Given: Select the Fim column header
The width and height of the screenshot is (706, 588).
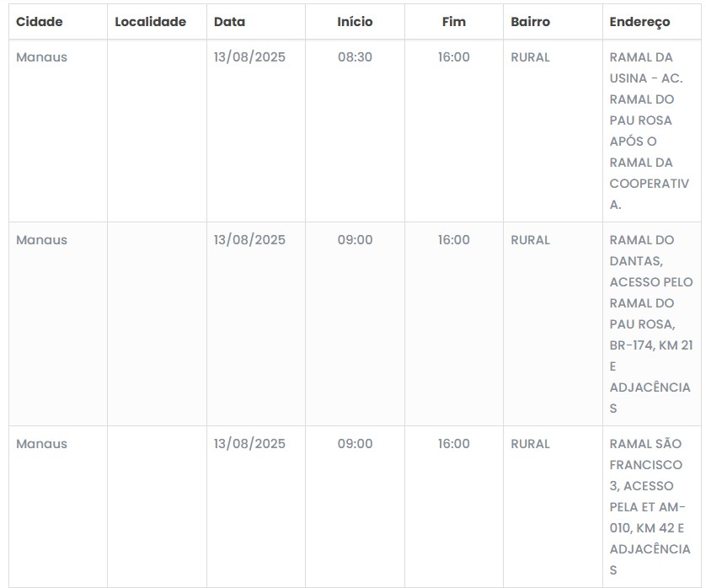Looking at the screenshot, I should click(x=454, y=22).
